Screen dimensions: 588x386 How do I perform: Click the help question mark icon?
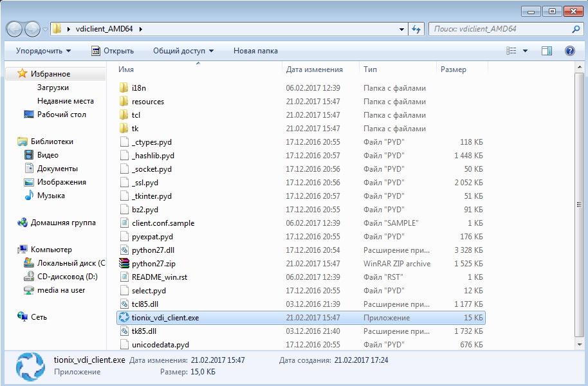point(569,51)
